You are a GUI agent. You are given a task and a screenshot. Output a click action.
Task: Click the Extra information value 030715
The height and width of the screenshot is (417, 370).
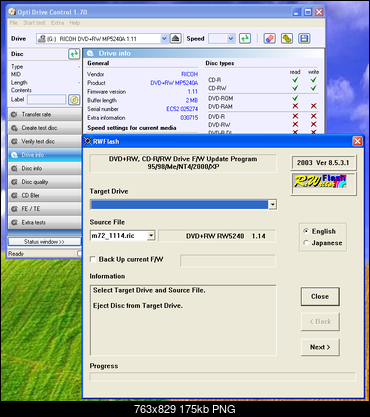[189, 118]
